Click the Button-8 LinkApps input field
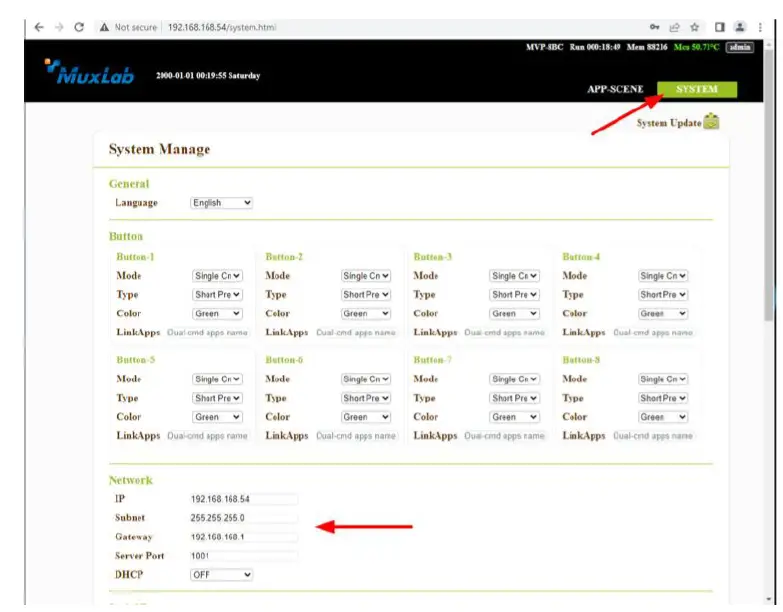Viewport: 783px width, 612px height. pos(653,436)
